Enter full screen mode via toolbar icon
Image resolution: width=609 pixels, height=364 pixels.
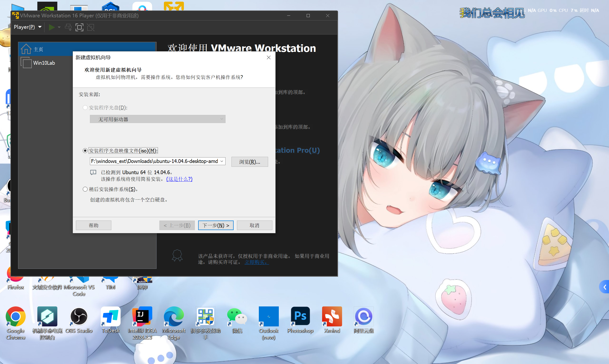(x=79, y=27)
